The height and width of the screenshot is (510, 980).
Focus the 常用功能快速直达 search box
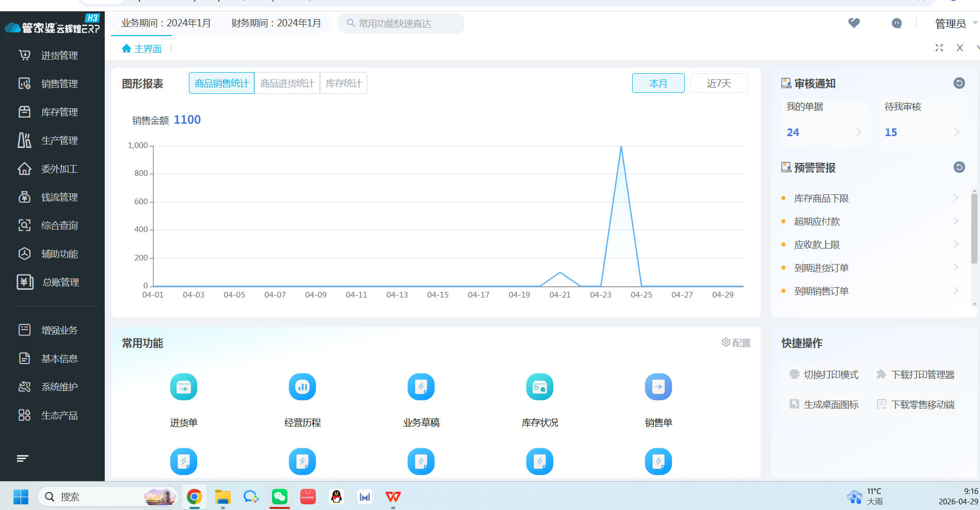[x=401, y=23]
